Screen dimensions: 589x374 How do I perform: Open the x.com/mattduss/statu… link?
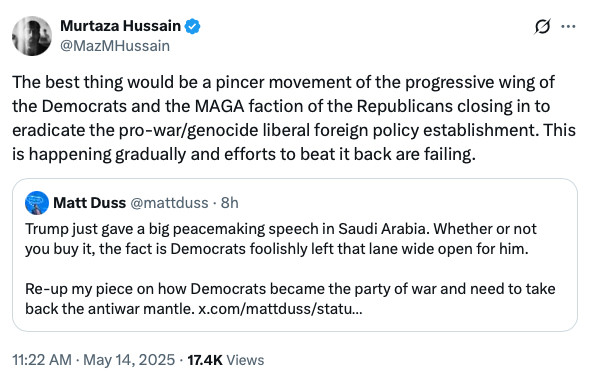click(x=280, y=309)
